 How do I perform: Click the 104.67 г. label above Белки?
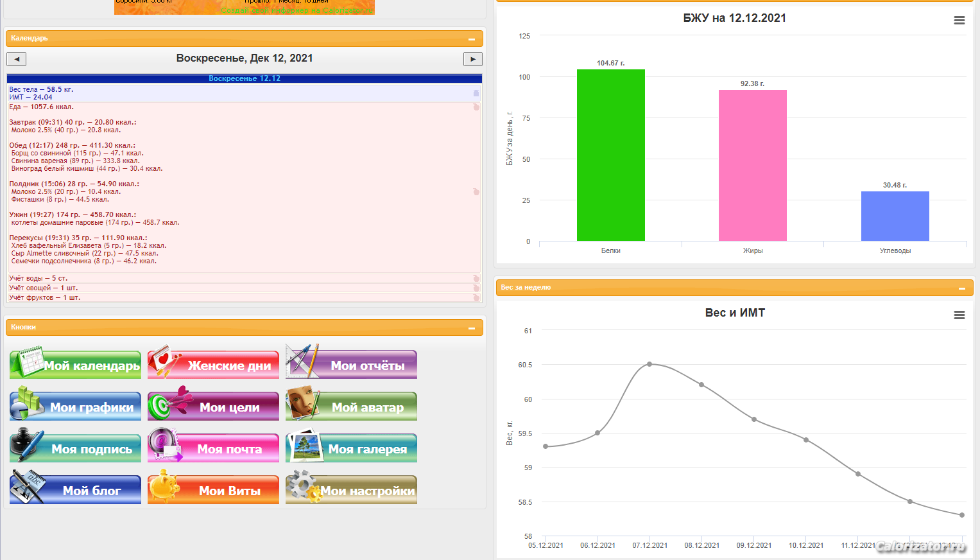point(610,63)
